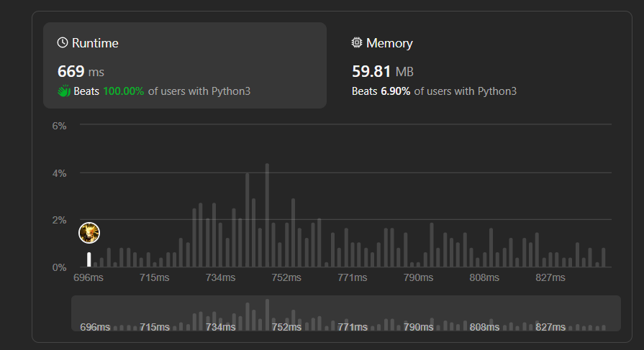Click the 752ms label on the main chart axis
Screen dimensions: 644x350
point(286,277)
